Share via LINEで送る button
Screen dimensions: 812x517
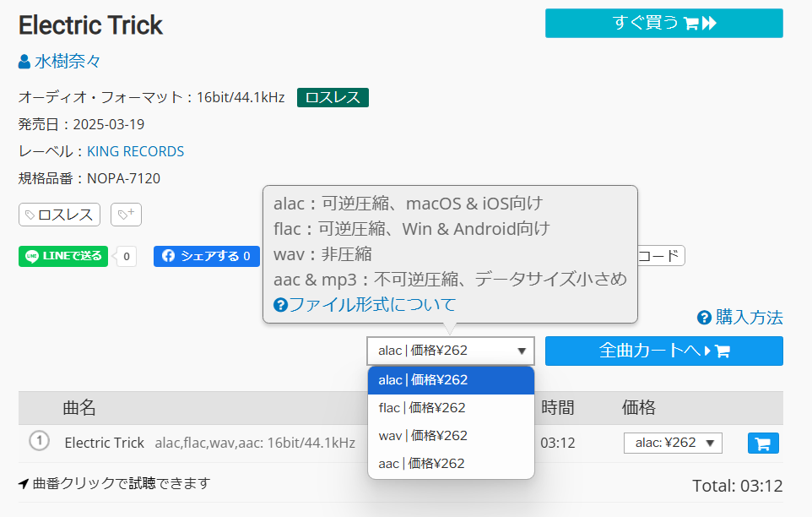[63, 257]
